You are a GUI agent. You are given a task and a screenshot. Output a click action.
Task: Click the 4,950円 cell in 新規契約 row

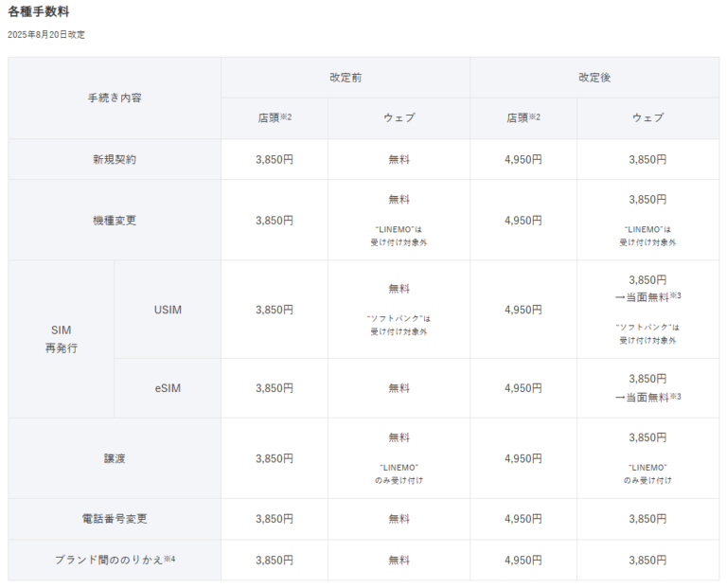tap(523, 159)
